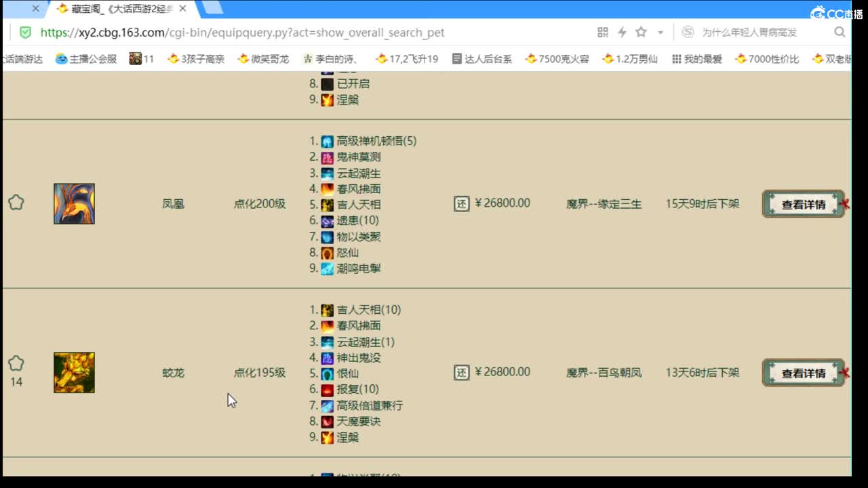Image resolution: width=868 pixels, height=488 pixels.
Task: Click the 春风拂面 skill icon in 凤凰 row
Action: pos(328,189)
